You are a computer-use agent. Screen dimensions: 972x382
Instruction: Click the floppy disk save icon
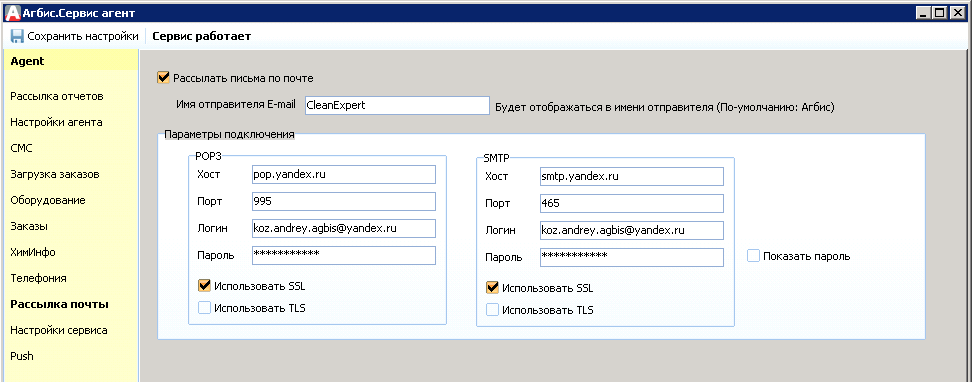[17, 37]
